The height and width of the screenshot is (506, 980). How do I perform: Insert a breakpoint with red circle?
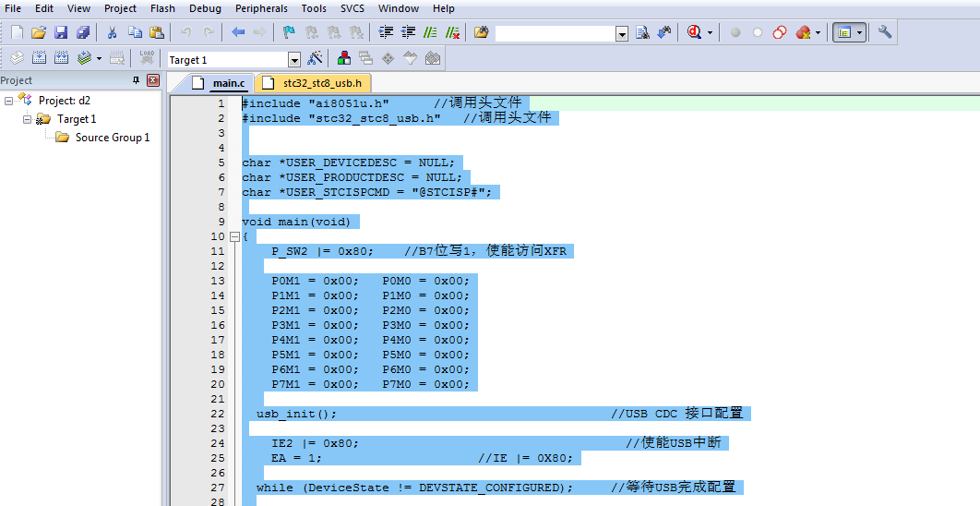735,32
